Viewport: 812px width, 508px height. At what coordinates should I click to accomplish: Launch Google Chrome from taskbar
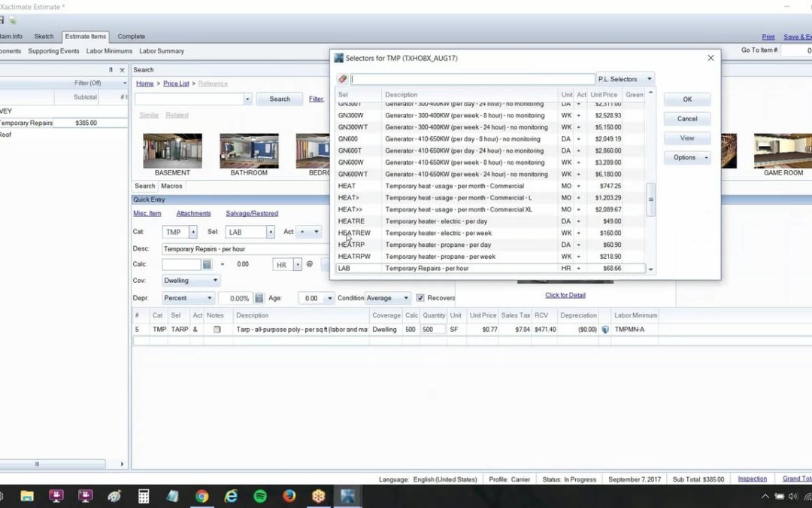[202, 496]
